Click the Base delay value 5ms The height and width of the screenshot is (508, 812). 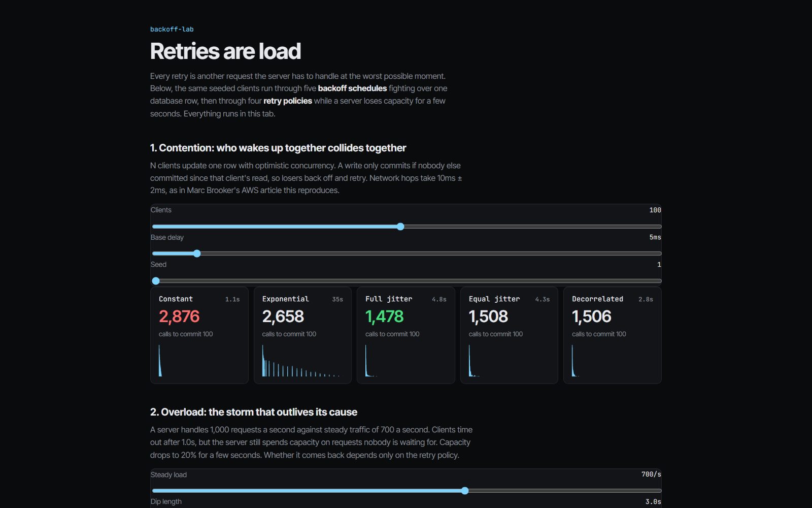[655, 237]
